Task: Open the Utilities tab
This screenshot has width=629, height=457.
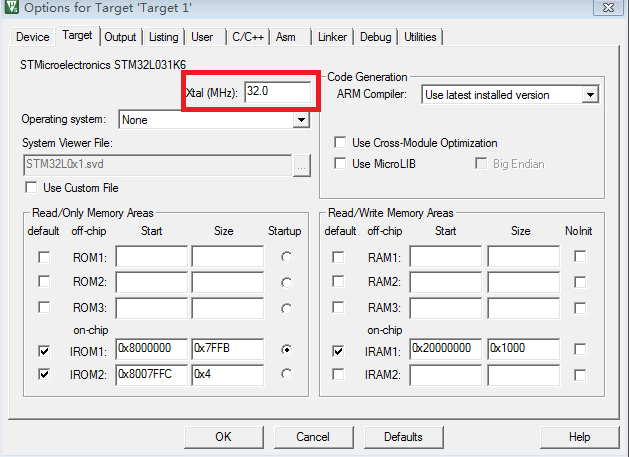Action: (420, 37)
